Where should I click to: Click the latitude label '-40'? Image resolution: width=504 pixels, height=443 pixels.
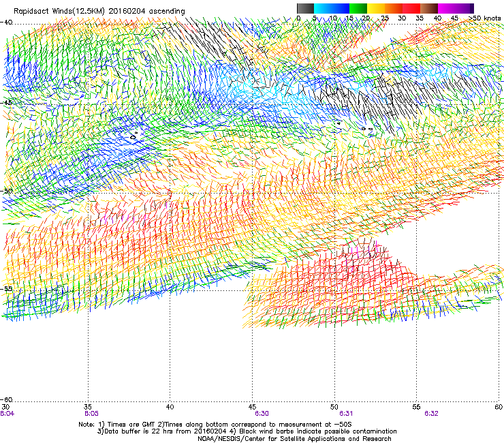point(6,22)
